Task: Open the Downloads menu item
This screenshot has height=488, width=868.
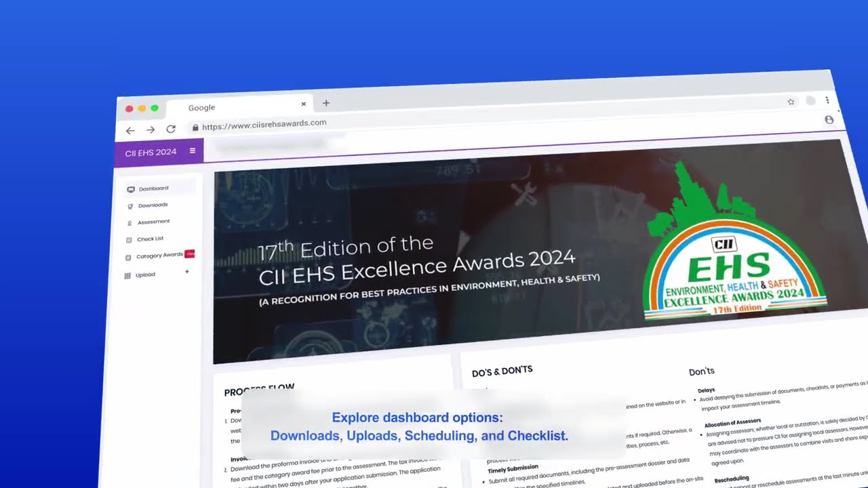Action: 153,205
